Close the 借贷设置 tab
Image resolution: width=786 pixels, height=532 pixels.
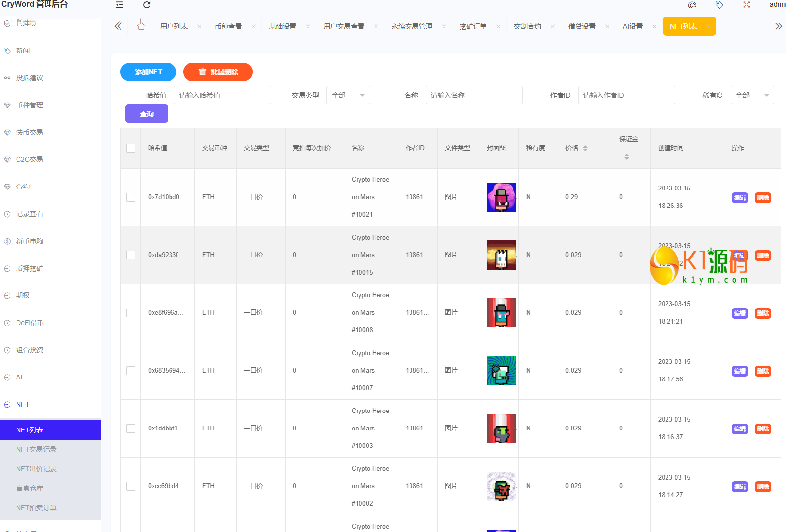point(607,27)
